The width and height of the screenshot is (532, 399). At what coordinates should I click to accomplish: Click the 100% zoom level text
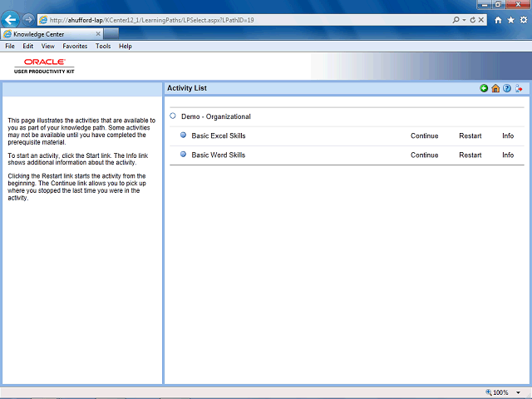pyautogui.click(x=500, y=392)
